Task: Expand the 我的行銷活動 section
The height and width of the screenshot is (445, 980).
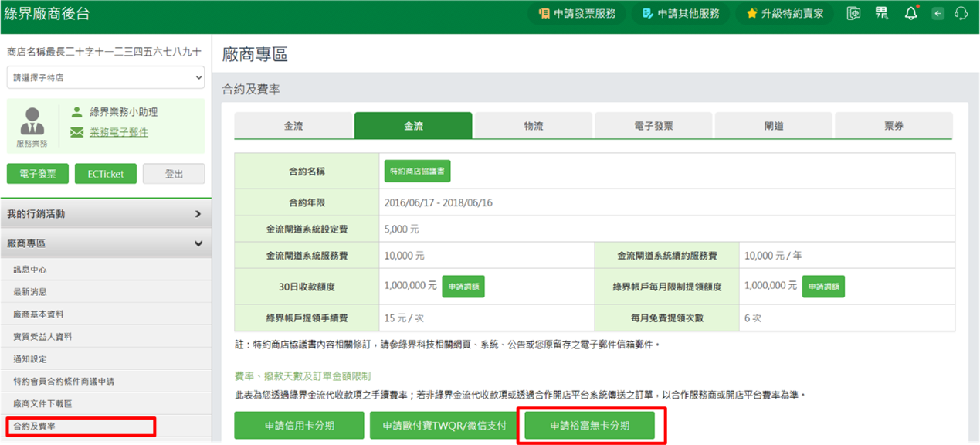Action: (x=106, y=214)
